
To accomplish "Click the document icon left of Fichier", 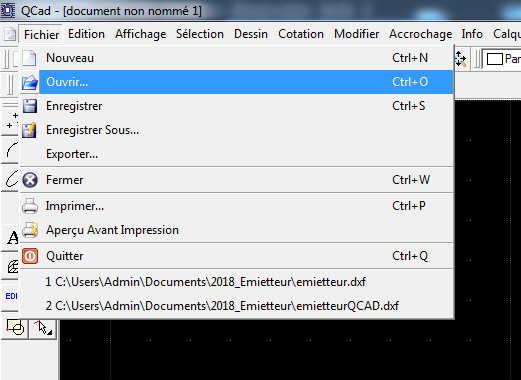I will click(10, 34).
